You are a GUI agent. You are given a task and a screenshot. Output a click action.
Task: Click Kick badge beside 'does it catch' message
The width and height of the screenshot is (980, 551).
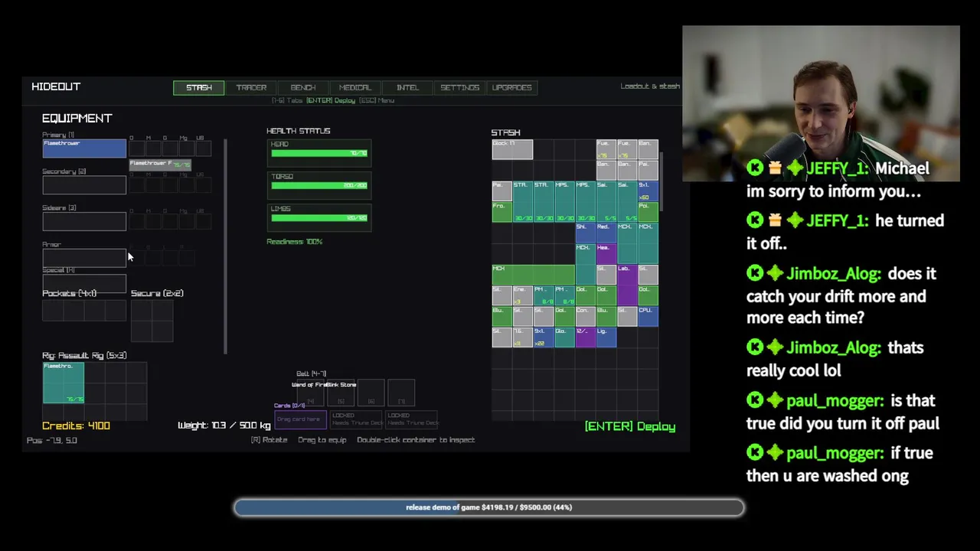[755, 273]
